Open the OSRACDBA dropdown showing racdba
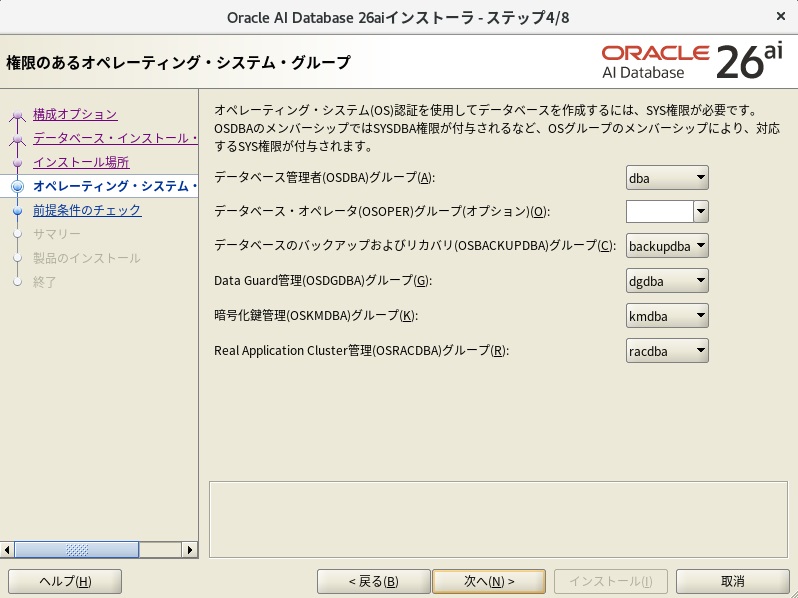The width and height of the screenshot is (798, 598). click(667, 351)
